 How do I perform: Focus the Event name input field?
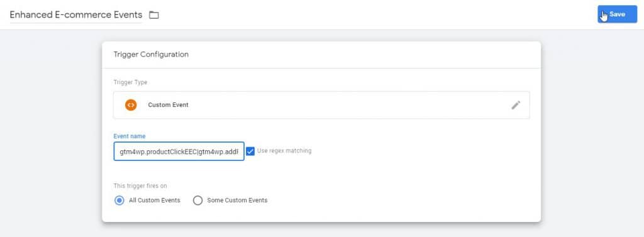point(179,152)
